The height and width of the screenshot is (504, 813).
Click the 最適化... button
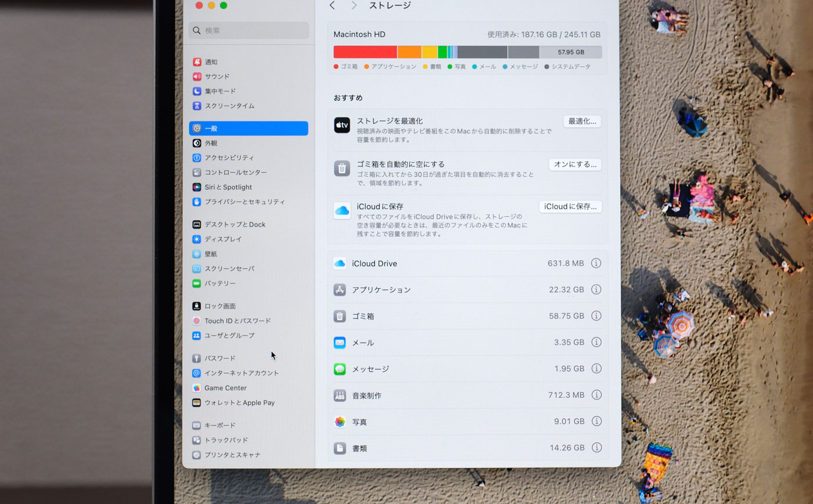click(582, 121)
